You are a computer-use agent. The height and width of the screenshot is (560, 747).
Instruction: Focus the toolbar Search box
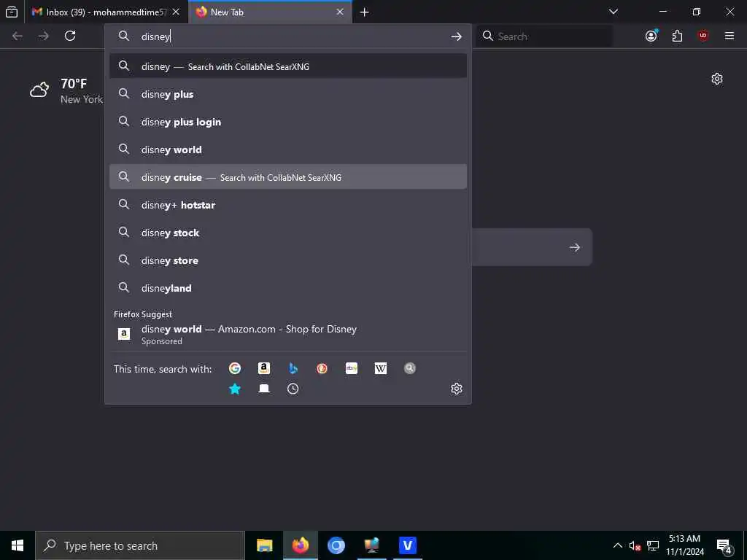tap(543, 36)
